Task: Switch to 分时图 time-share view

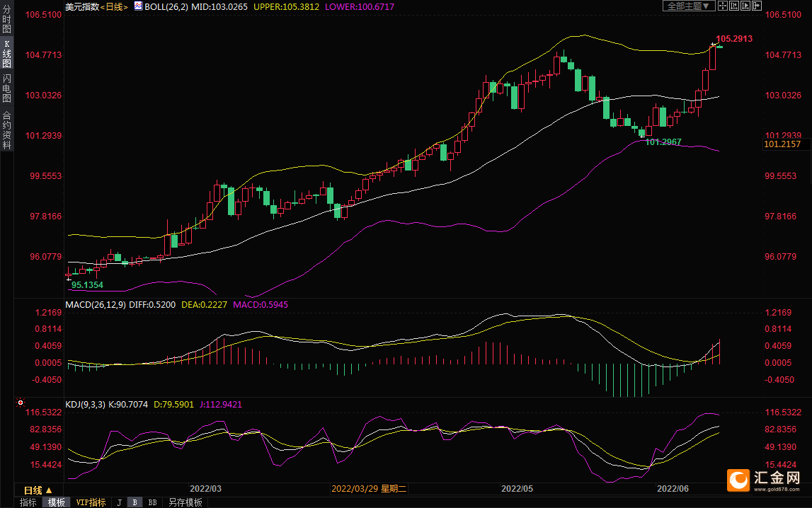Action: pyautogui.click(x=7, y=19)
